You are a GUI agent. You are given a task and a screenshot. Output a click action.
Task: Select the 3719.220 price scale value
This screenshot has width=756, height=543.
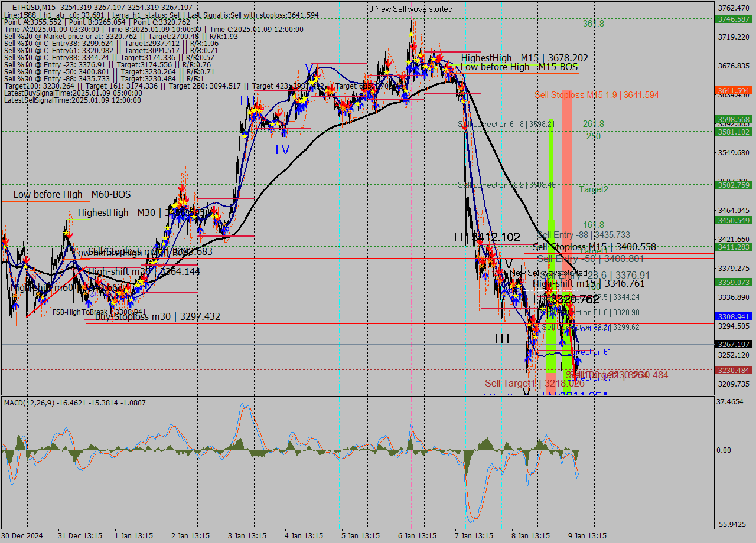point(735,37)
